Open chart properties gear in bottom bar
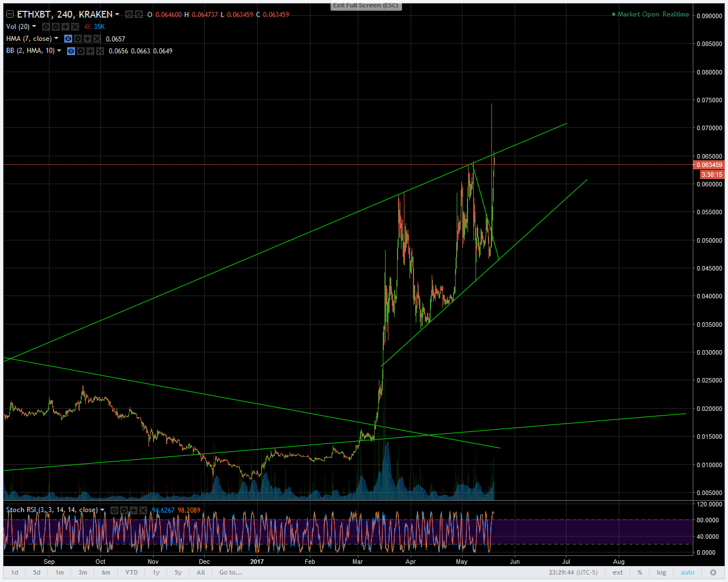This screenshot has height=582, width=728. click(x=713, y=572)
